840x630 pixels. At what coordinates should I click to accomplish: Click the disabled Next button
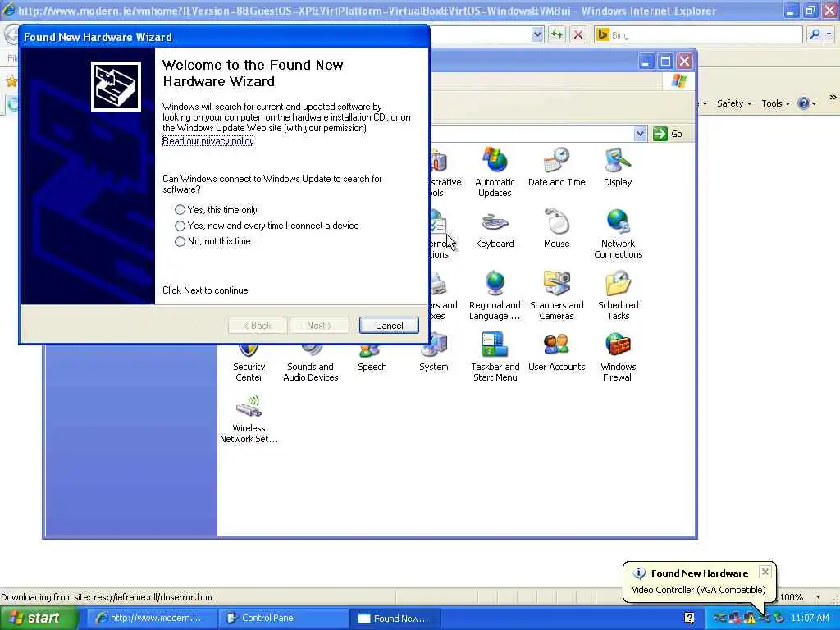pyautogui.click(x=319, y=325)
